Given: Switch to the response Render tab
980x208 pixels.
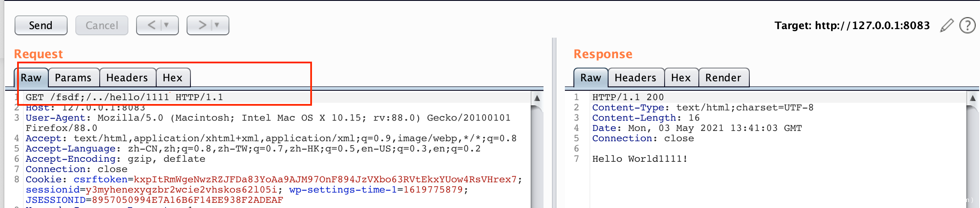Looking at the screenshot, I should click(x=723, y=77).
